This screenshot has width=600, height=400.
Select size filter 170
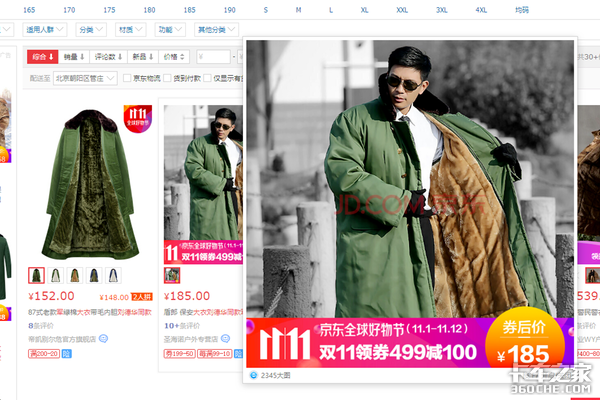coord(69,10)
